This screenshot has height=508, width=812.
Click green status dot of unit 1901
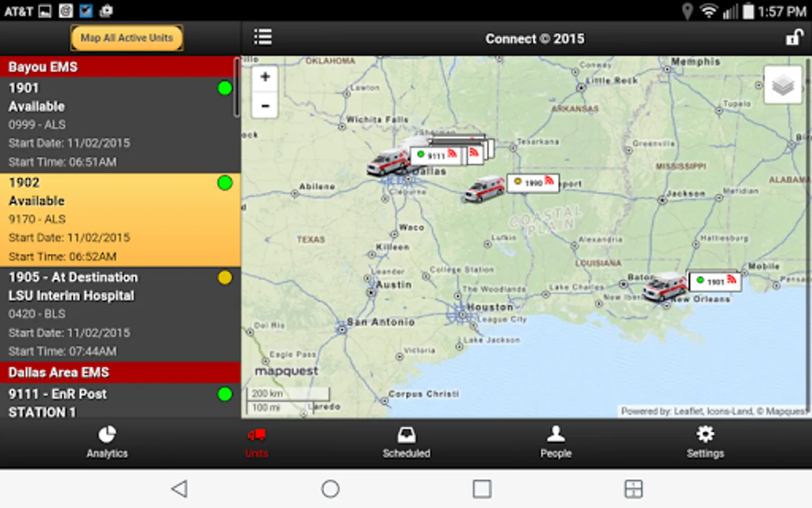(225, 88)
